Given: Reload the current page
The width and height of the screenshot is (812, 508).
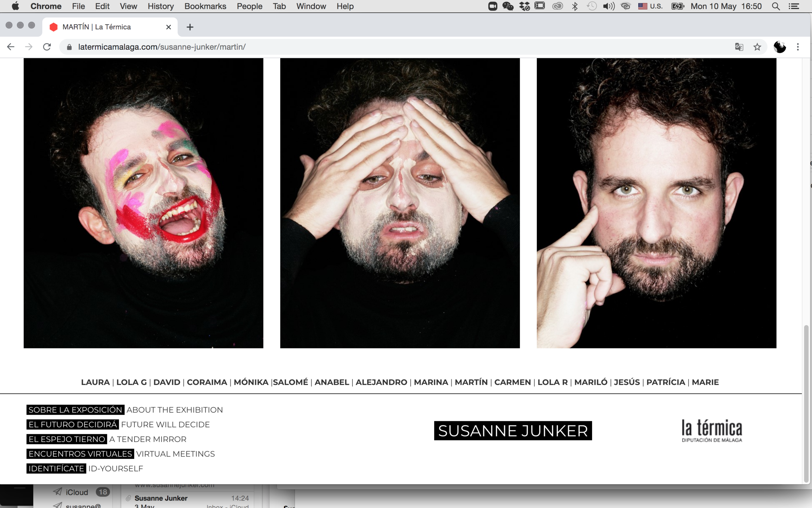Looking at the screenshot, I should tap(47, 47).
